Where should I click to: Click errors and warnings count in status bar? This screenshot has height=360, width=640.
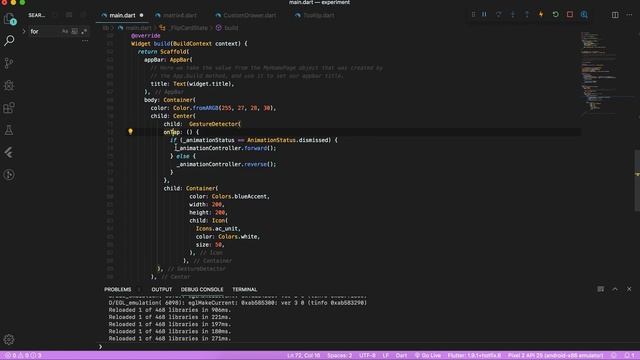pyautogui.click(x=23, y=356)
